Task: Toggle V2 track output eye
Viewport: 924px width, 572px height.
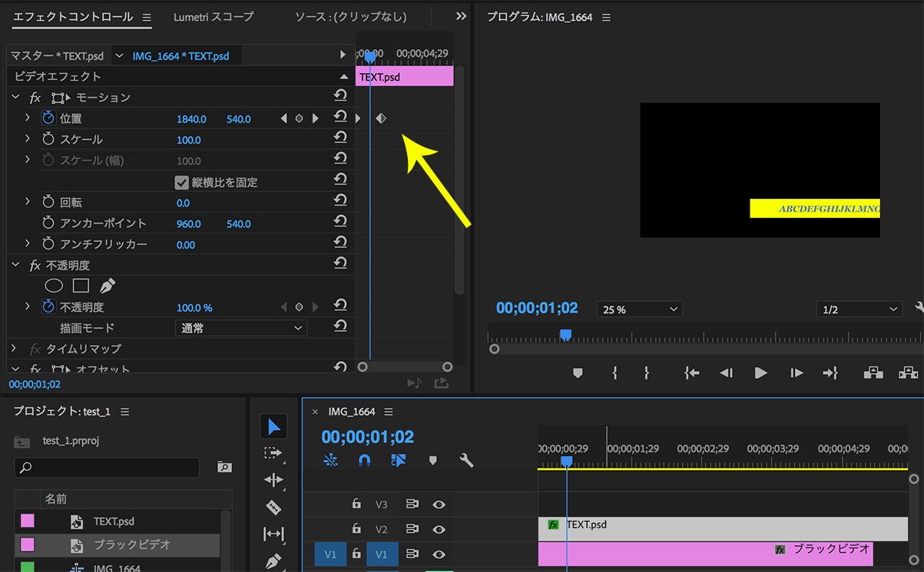Action: [439, 529]
